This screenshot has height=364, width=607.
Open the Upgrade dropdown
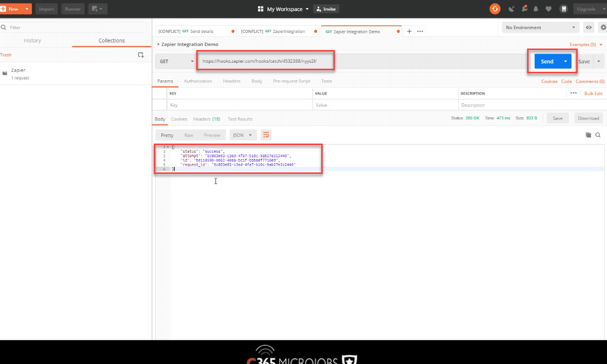pos(589,9)
